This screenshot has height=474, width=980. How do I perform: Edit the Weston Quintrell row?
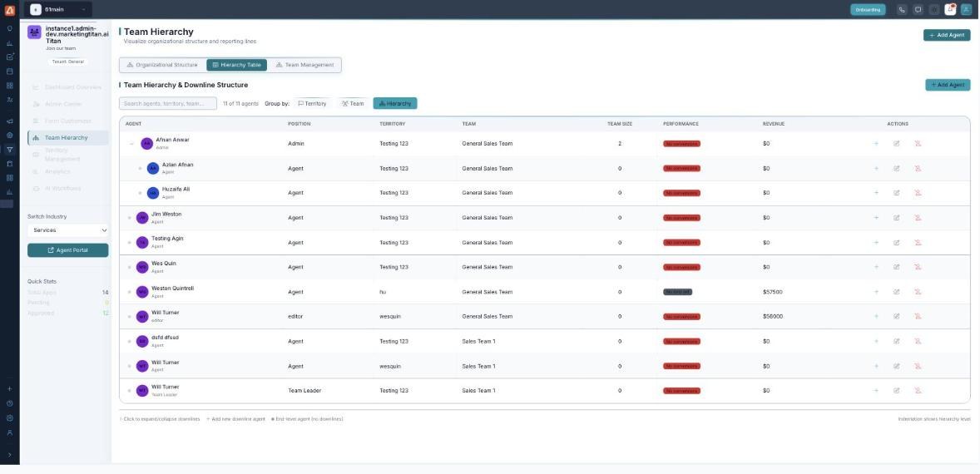click(896, 292)
